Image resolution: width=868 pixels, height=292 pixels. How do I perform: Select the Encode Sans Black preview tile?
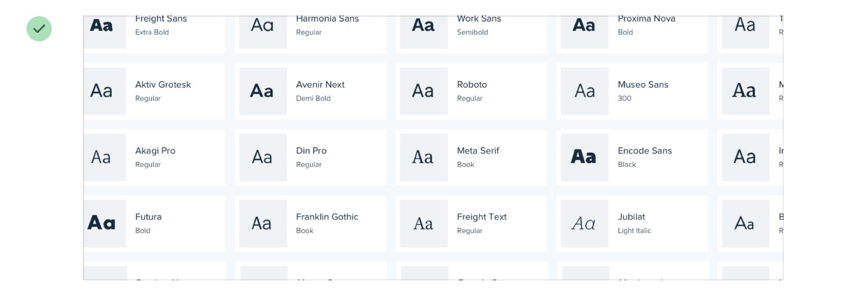pos(585,157)
